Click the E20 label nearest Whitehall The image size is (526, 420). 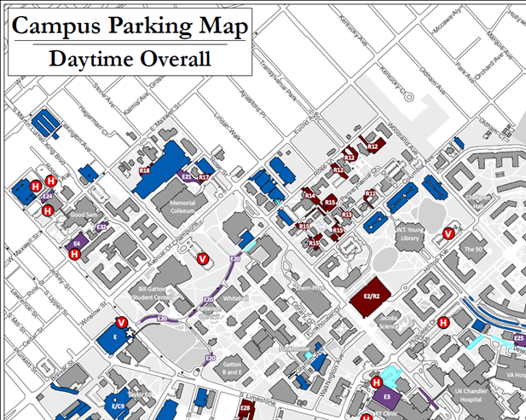point(209,299)
